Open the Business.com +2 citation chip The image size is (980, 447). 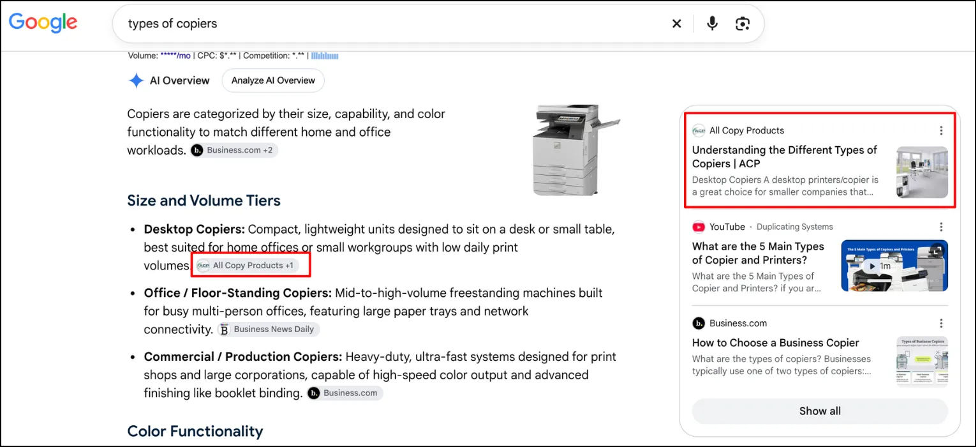tap(234, 150)
